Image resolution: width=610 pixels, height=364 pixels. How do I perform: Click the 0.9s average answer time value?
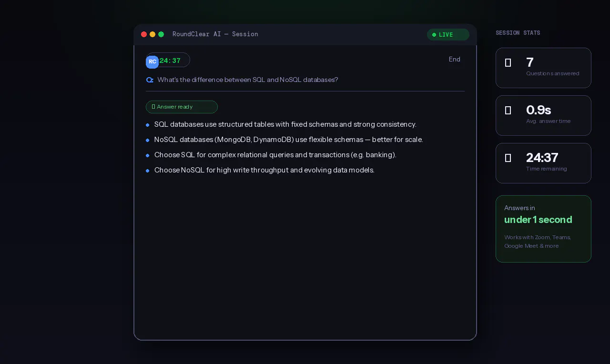point(539,110)
